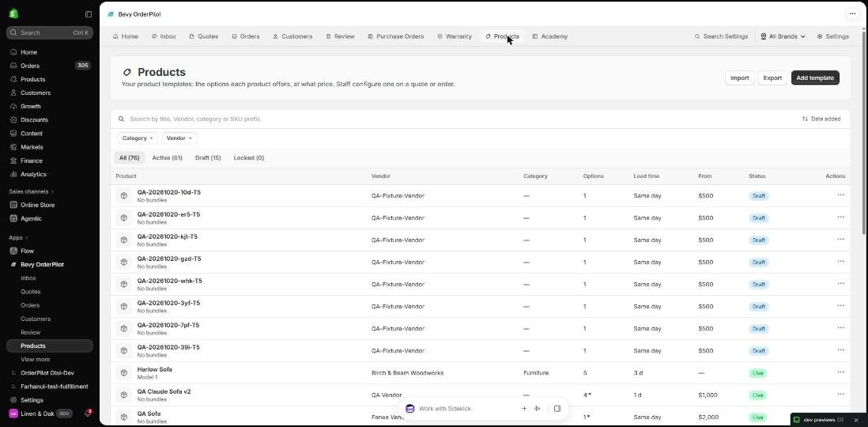Click the Birch & Beam Woodworks vendor cell
This screenshot has width=868, height=427.
407,373
